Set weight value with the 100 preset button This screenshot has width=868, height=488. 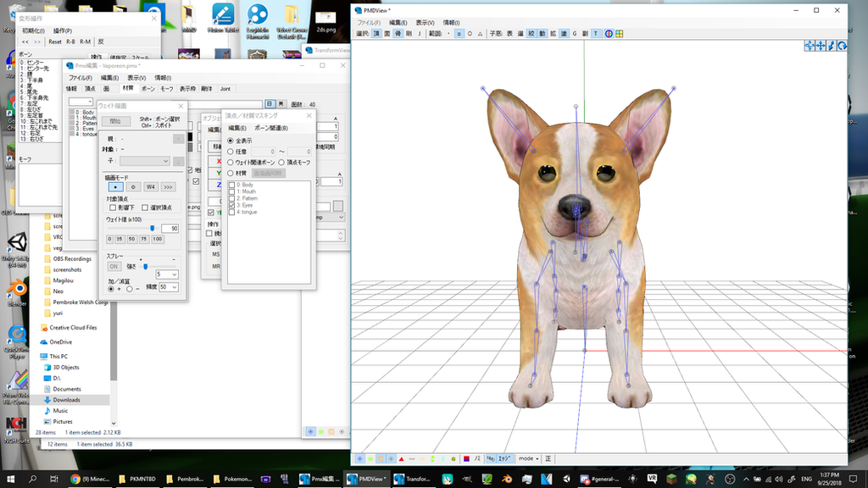(157, 239)
